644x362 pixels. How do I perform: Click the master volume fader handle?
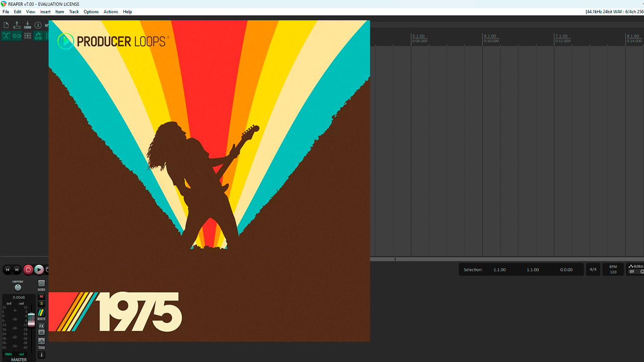[32, 319]
